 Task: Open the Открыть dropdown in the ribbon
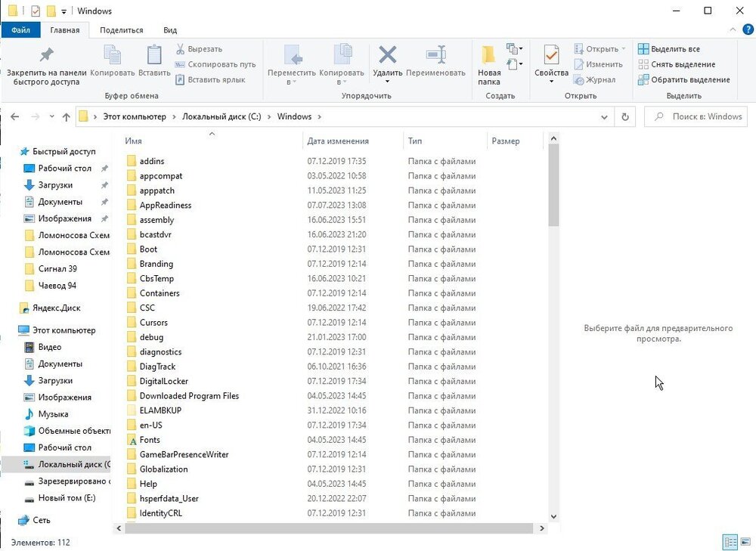click(x=624, y=48)
